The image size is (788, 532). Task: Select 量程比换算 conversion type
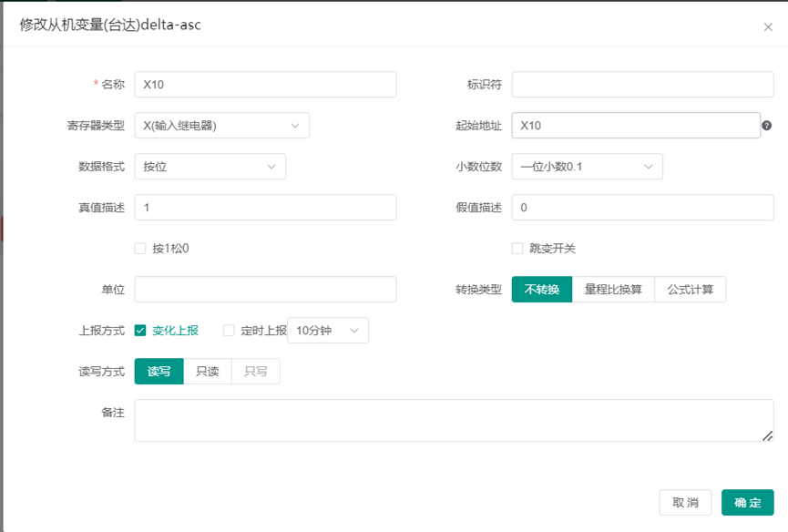coord(613,290)
